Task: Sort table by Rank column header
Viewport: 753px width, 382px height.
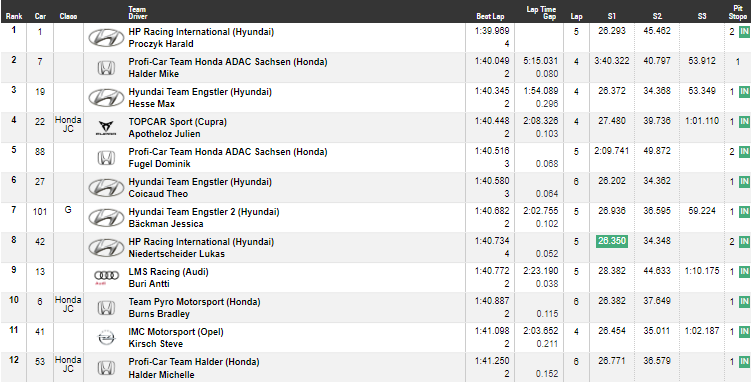Action: 14,16
